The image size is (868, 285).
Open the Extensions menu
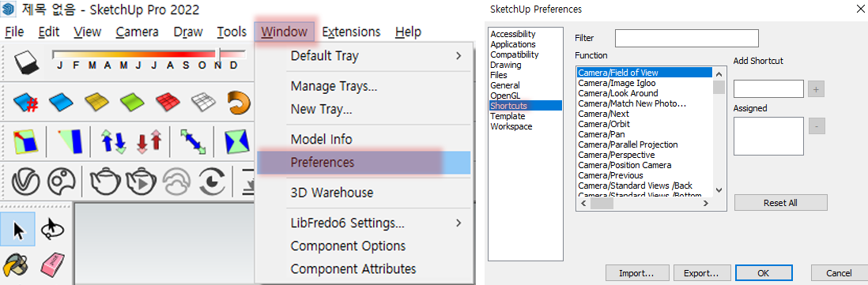point(351,32)
